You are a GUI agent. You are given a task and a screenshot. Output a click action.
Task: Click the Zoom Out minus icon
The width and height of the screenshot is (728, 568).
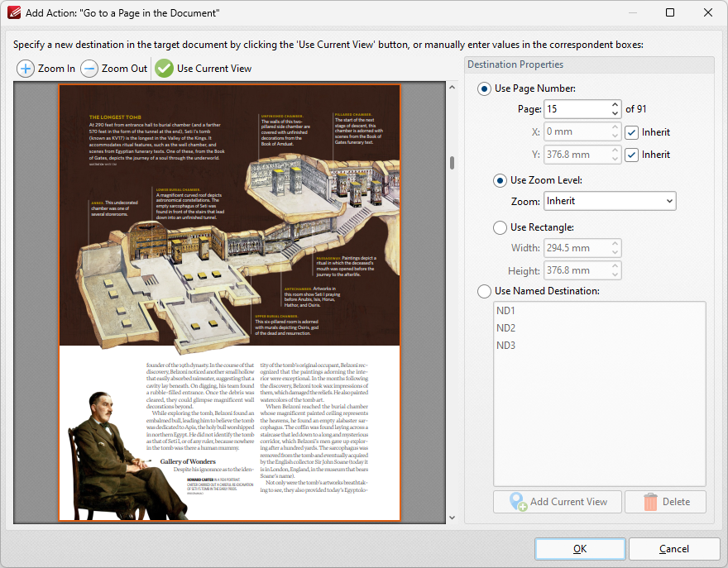pos(89,69)
